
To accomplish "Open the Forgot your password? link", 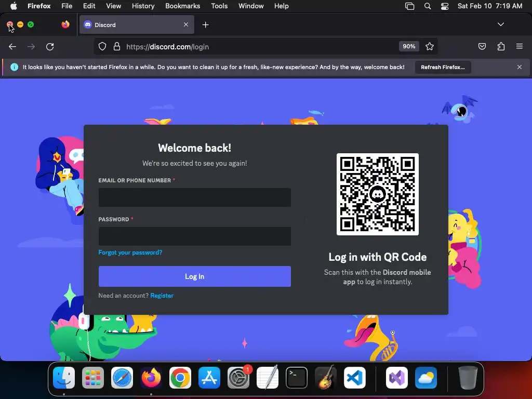I will click(130, 252).
